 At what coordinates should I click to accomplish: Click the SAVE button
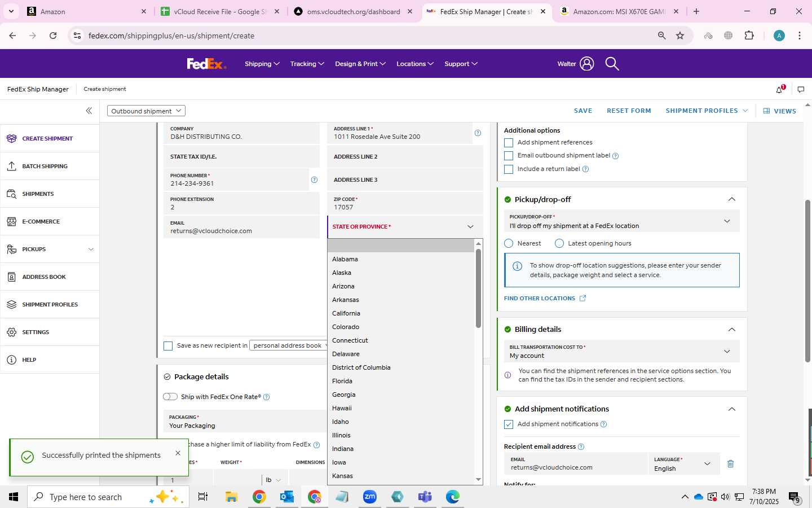[583, 111]
